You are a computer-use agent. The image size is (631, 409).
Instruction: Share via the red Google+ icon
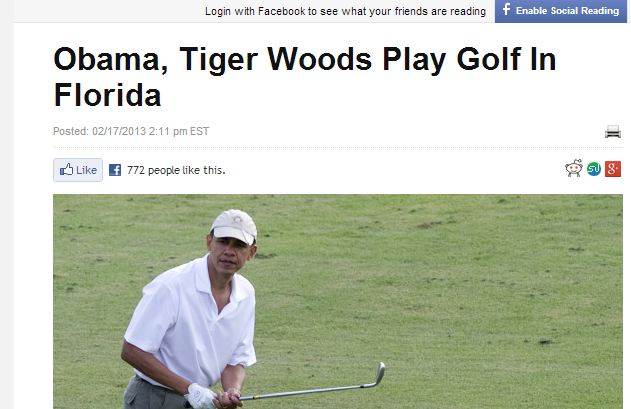[x=613, y=169]
